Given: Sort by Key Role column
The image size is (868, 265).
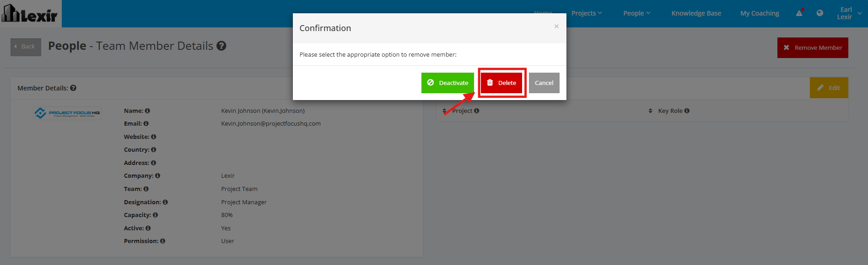Looking at the screenshot, I should (651, 111).
